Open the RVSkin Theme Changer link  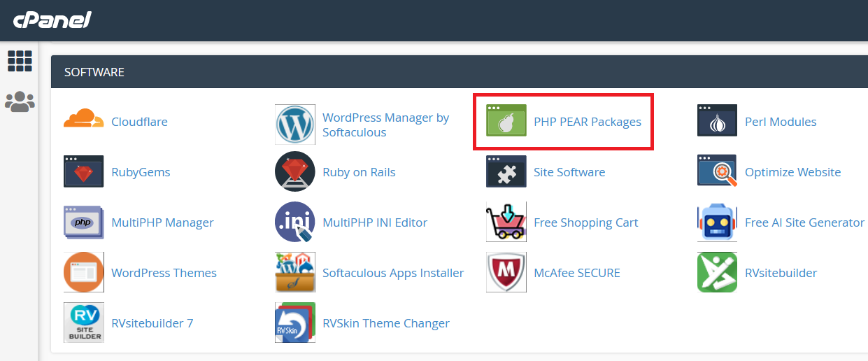(x=385, y=323)
